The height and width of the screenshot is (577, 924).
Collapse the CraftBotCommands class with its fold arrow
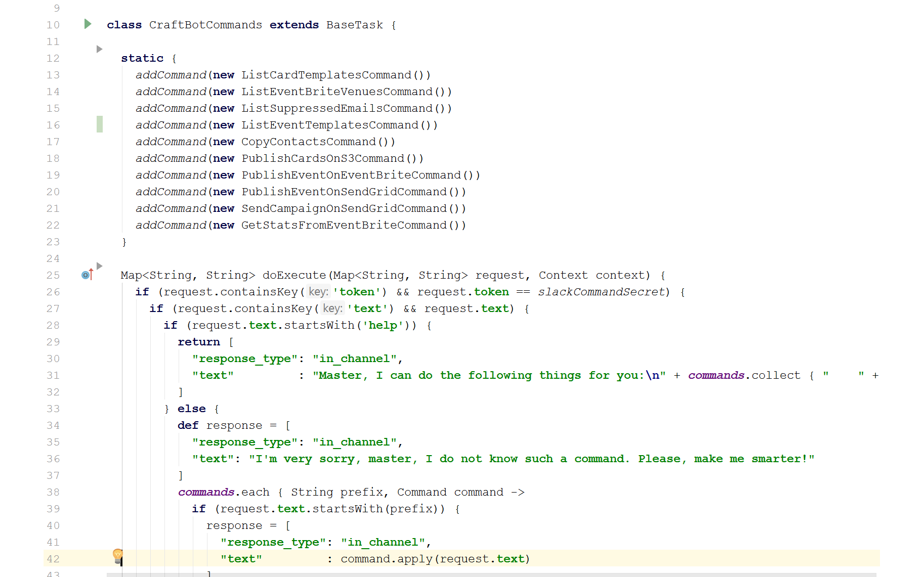(87, 24)
